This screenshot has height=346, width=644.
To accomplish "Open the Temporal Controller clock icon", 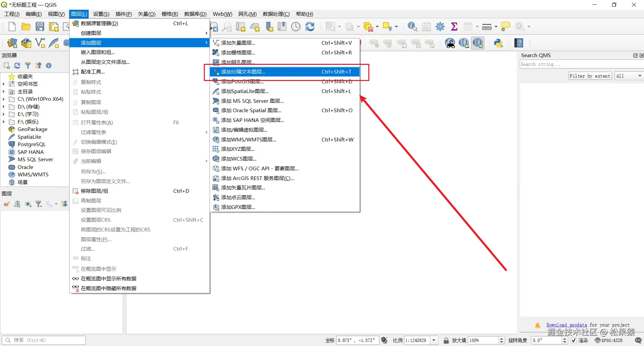I will (x=296, y=27).
